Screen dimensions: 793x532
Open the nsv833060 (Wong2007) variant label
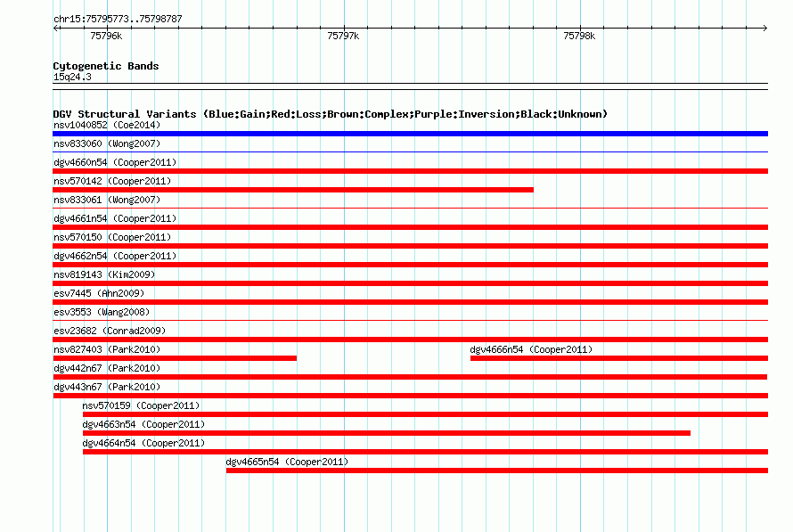[x=107, y=143]
